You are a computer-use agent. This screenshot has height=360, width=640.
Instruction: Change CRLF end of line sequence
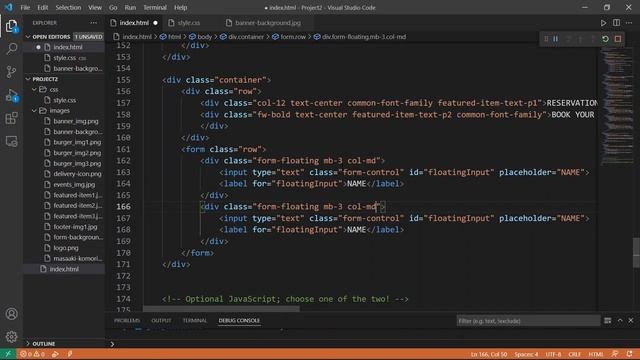(x=574, y=354)
